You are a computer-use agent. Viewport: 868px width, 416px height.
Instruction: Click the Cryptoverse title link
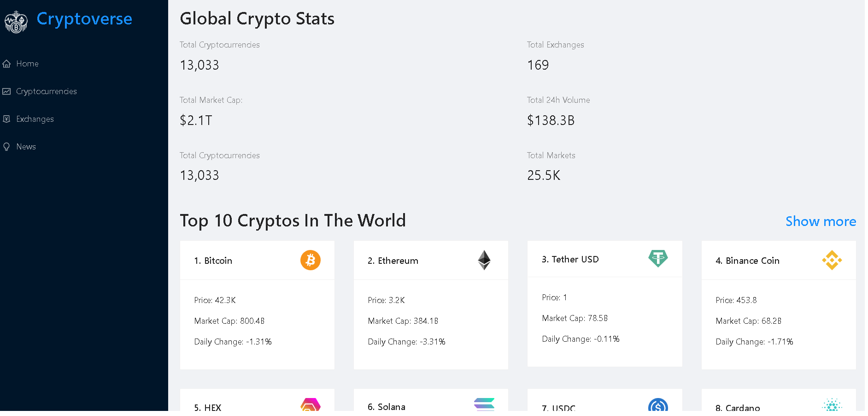tap(84, 19)
